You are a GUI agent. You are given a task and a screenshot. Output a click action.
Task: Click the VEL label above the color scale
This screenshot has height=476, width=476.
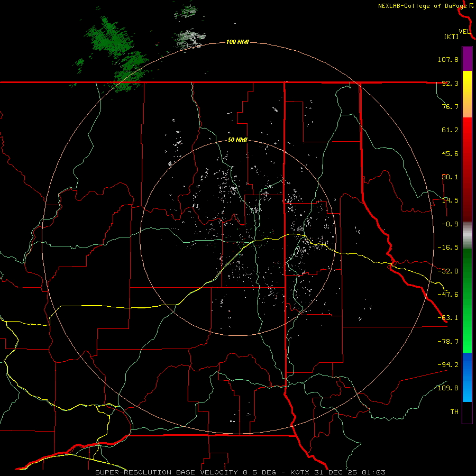[464, 32]
